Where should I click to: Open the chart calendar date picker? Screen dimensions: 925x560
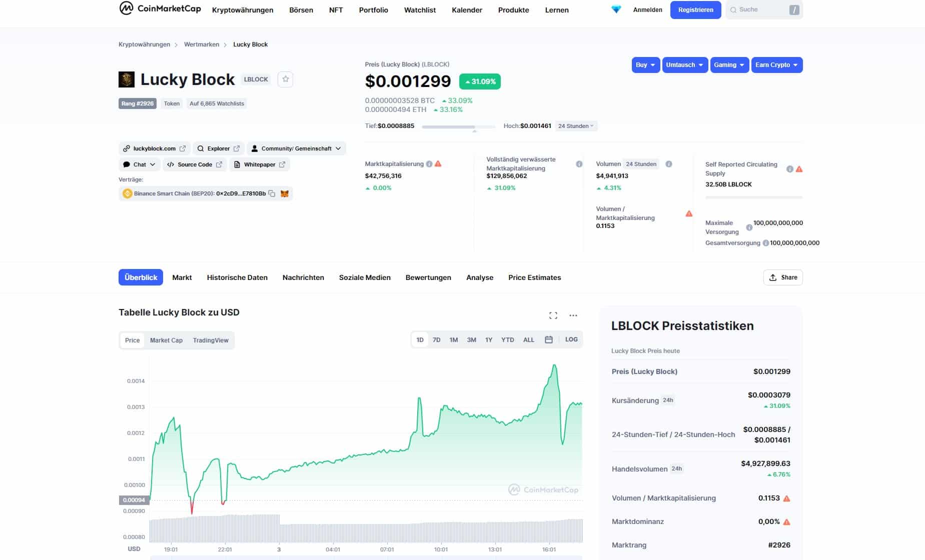tap(548, 340)
